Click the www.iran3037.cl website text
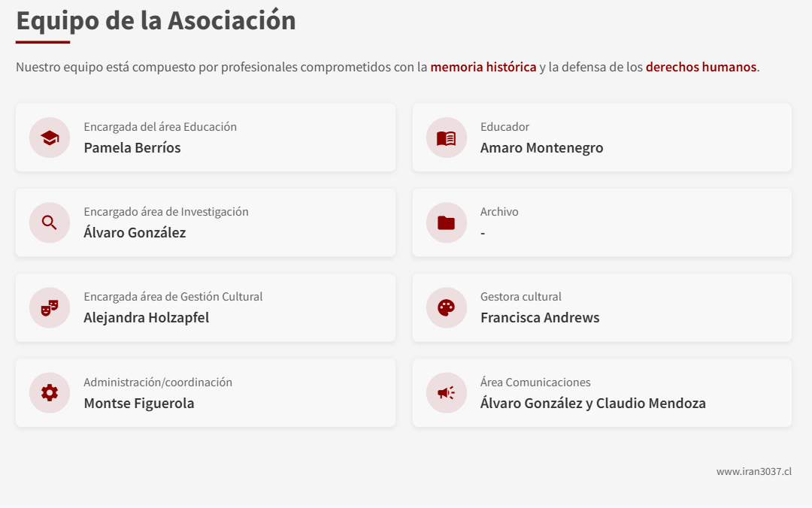 pyautogui.click(x=753, y=472)
